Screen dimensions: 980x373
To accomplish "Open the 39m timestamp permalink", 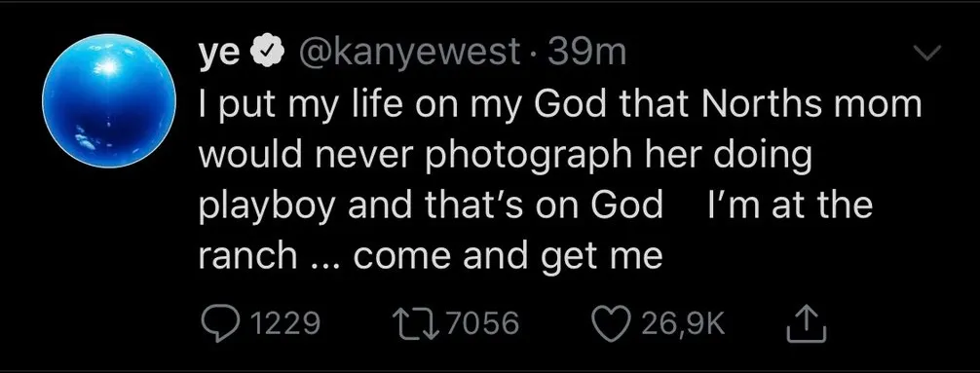I will [586, 55].
